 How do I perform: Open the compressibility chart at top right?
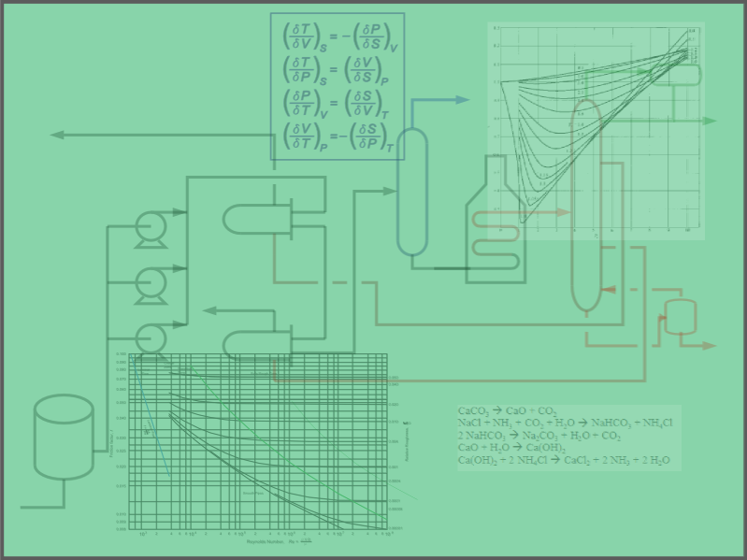tap(596, 130)
